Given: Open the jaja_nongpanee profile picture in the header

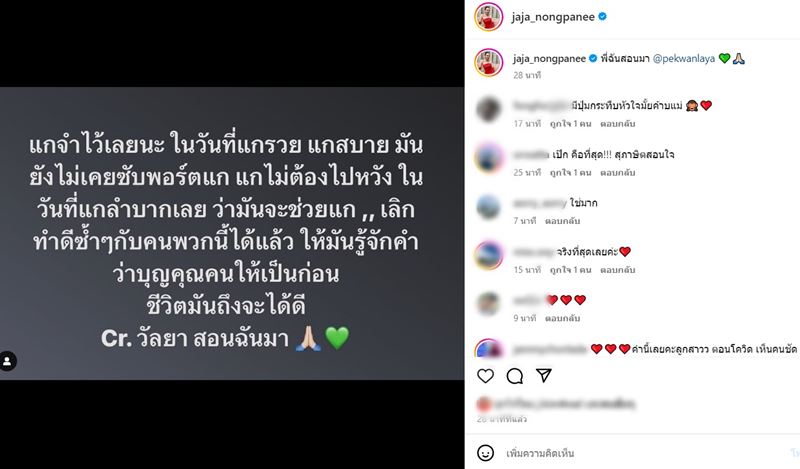Looking at the screenshot, I should pyautogui.click(x=489, y=17).
